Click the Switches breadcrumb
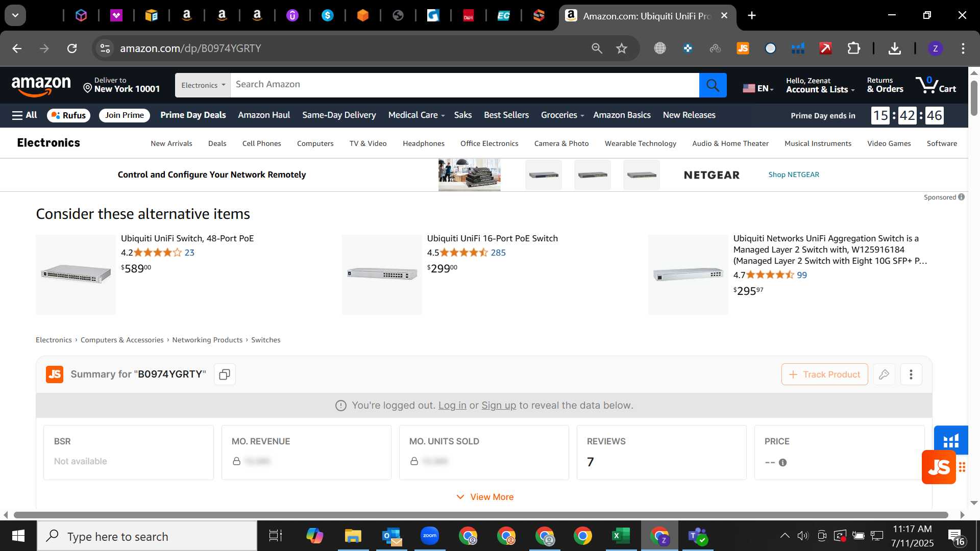Screen dimensions: 980x551 [265, 340]
